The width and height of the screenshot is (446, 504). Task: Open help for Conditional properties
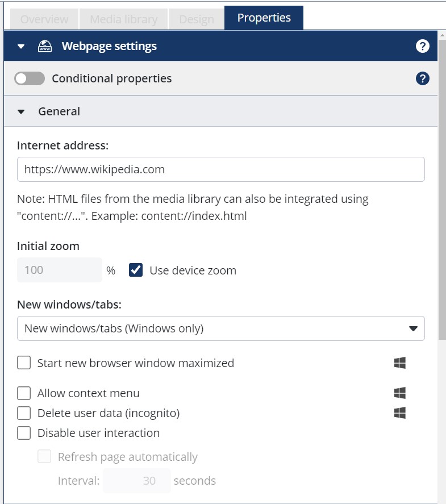click(x=422, y=78)
